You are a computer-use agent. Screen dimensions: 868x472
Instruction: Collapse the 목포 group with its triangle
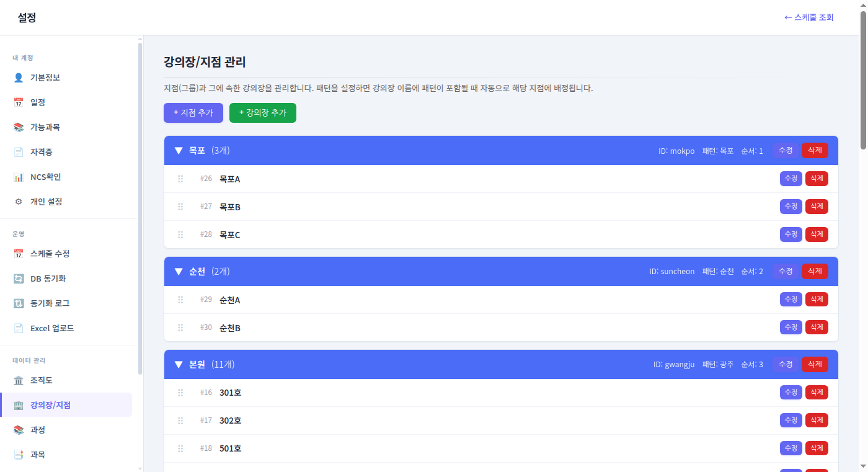coord(178,150)
